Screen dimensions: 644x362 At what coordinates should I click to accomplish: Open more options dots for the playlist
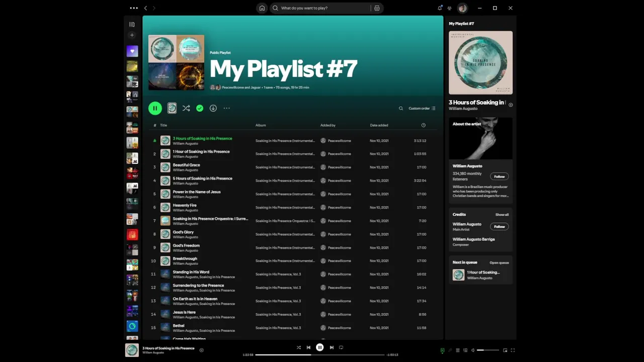click(227, 108)
